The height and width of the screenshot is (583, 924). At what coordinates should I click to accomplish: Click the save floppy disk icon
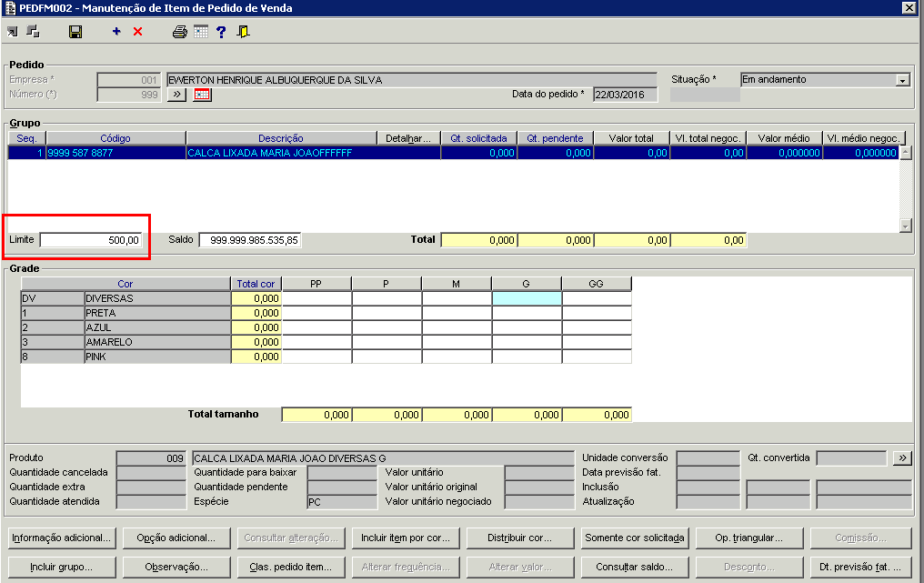pyautogui.click(x=75, y=32)
